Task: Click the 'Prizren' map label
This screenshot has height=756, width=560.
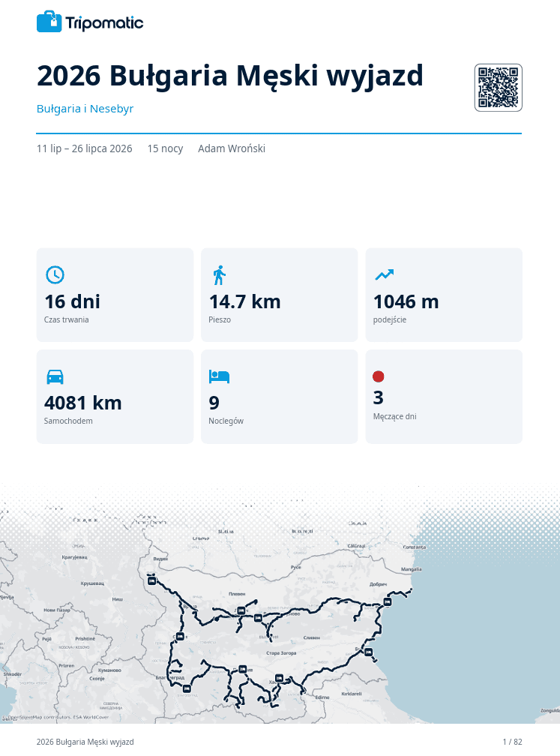Action: pos(67,665)
